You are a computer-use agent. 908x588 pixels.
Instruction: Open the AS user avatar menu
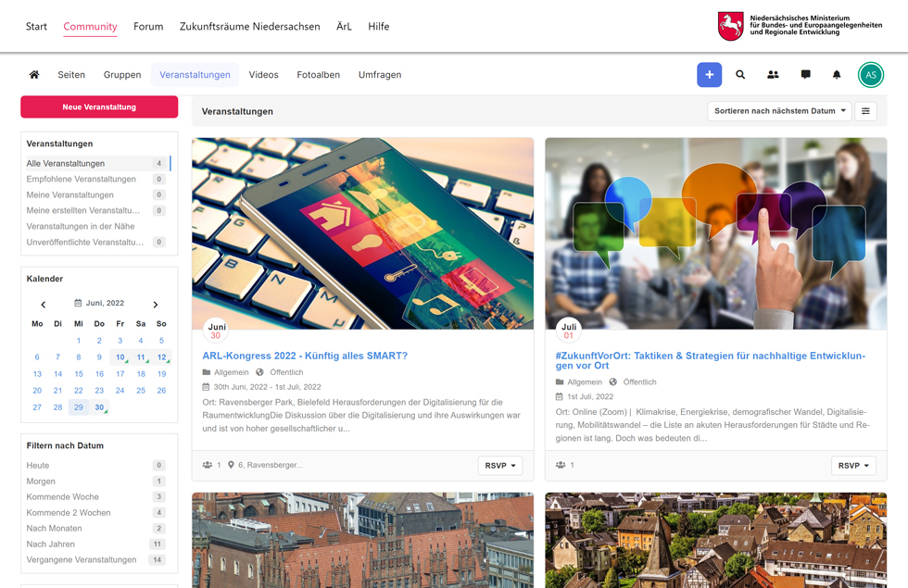870,75
